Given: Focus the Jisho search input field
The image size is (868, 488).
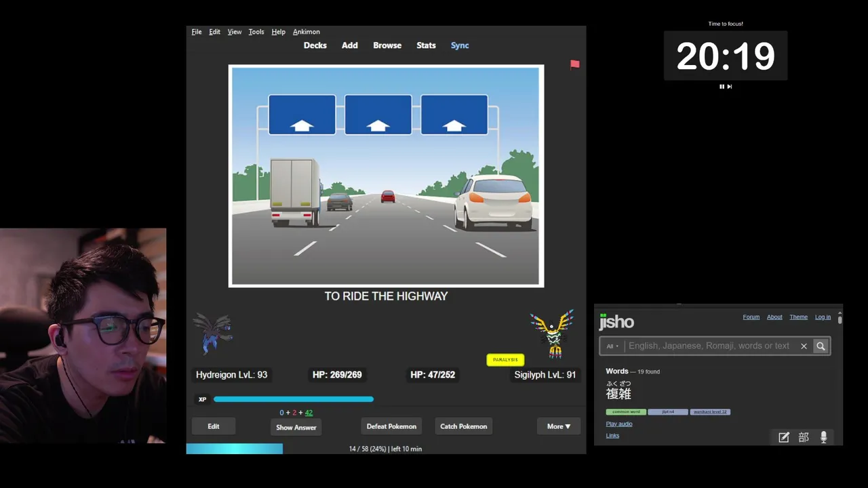Looking at the screenshot, I should [x=709, y=346].
